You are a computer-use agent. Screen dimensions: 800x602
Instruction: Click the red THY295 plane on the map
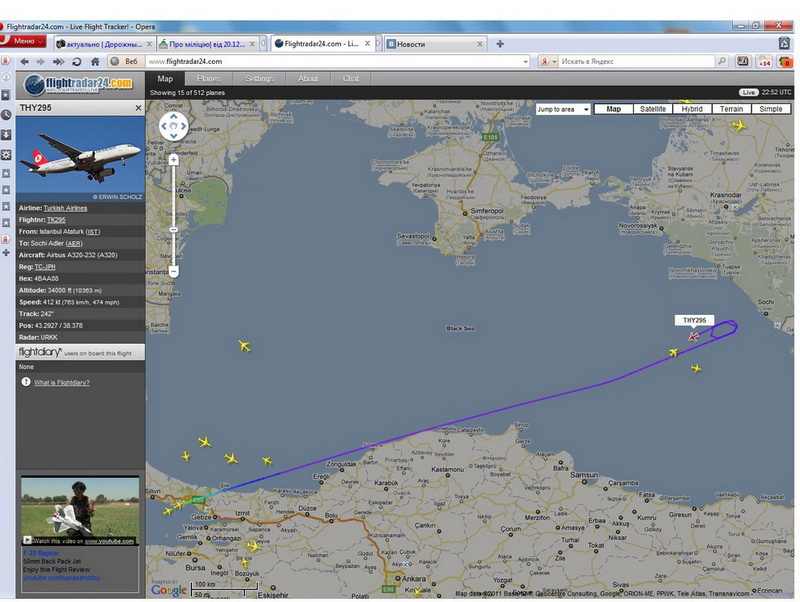(693, 337)
